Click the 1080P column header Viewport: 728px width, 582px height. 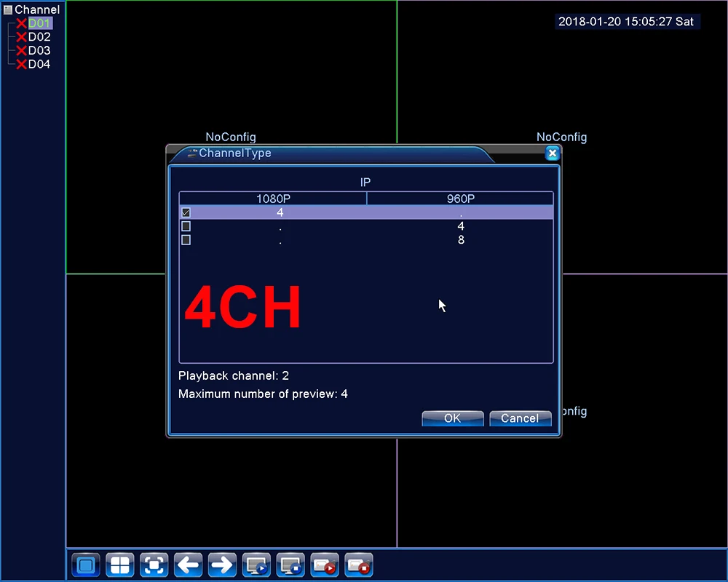coord(273,199)
